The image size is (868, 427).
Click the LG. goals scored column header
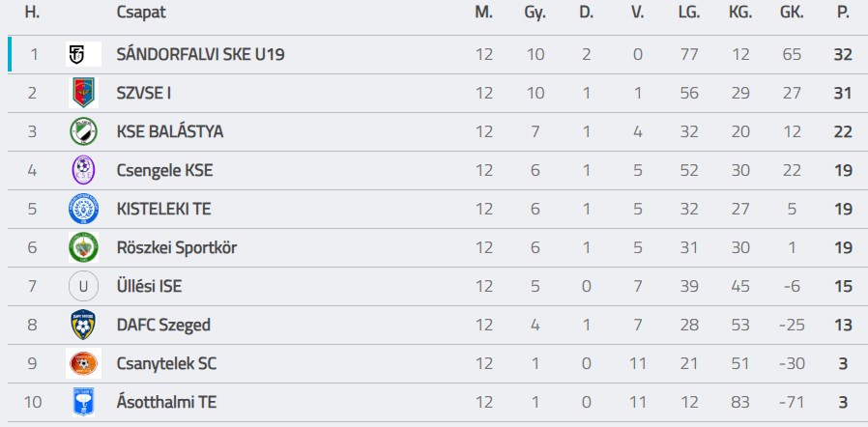(689, 13)
